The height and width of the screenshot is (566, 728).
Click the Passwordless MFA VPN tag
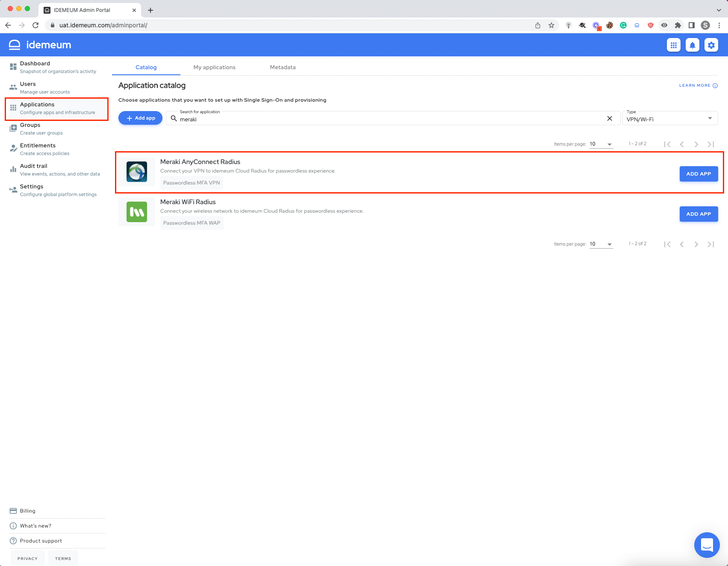(x=192, y=183)
